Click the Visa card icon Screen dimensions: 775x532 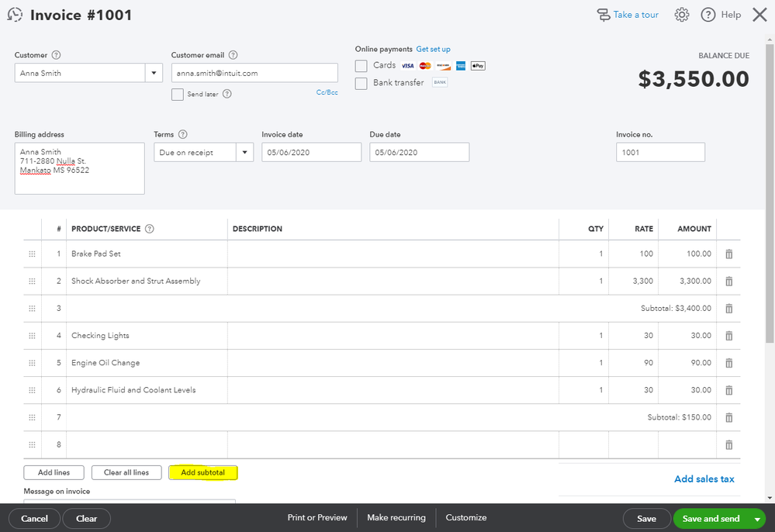(x=407, y=66)
